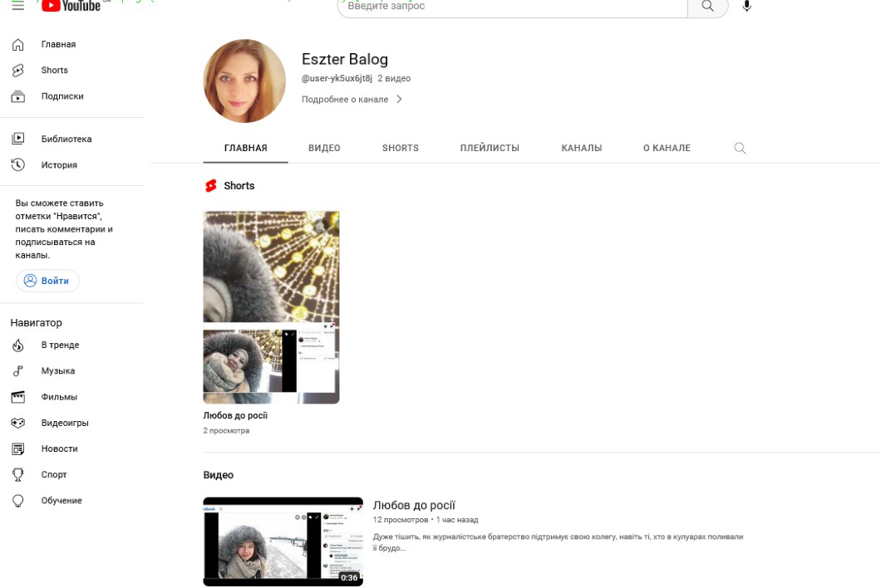
Task: Open Shorts in the sidebar
Action: tap(54, 71)
